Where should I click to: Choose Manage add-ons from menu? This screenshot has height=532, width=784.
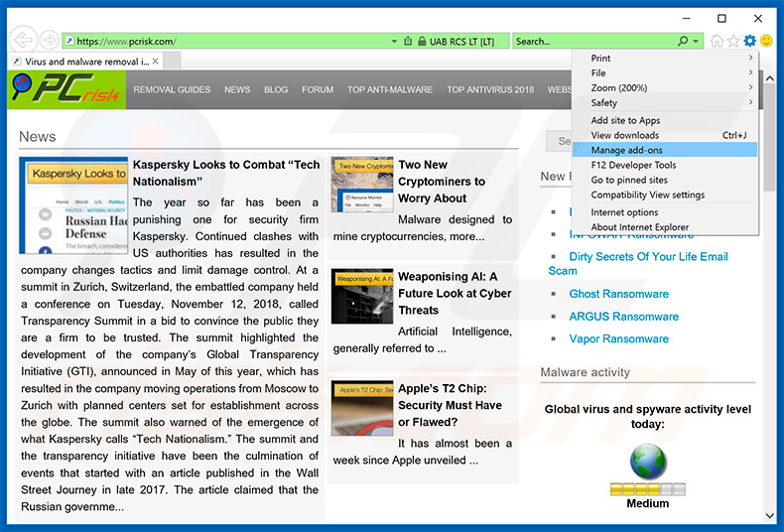click(665, 150)
